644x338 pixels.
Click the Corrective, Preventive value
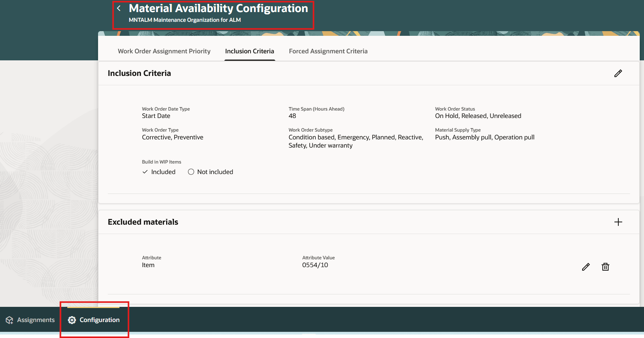(172, 137)
